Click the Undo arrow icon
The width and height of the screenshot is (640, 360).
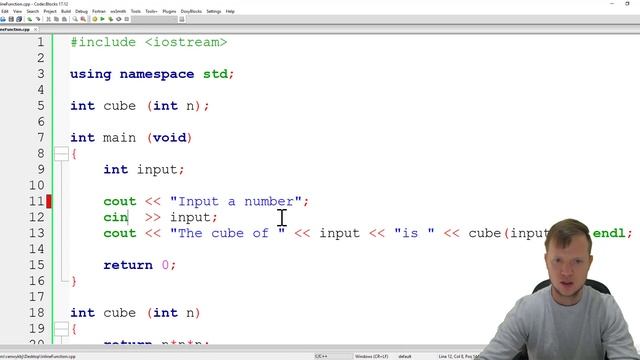(29, 19)
